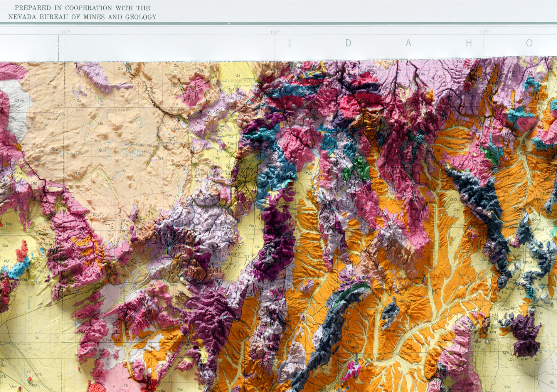Click the Wells town label
This screenshot has width=557, height=392.
point(503,305)
